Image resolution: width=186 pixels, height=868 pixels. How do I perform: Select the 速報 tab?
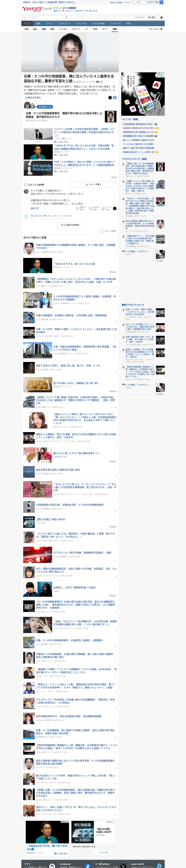[38, 23]
